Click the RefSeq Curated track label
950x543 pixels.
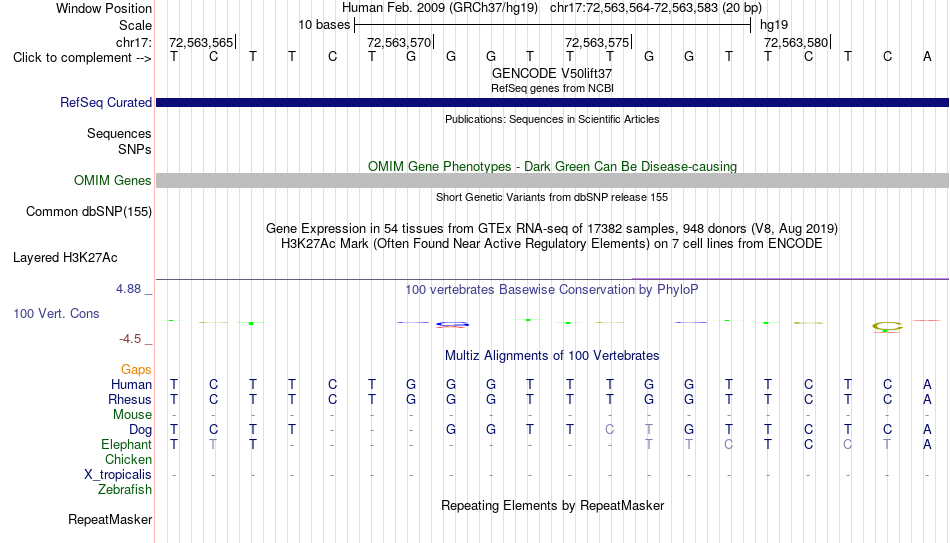pos(106,102)
